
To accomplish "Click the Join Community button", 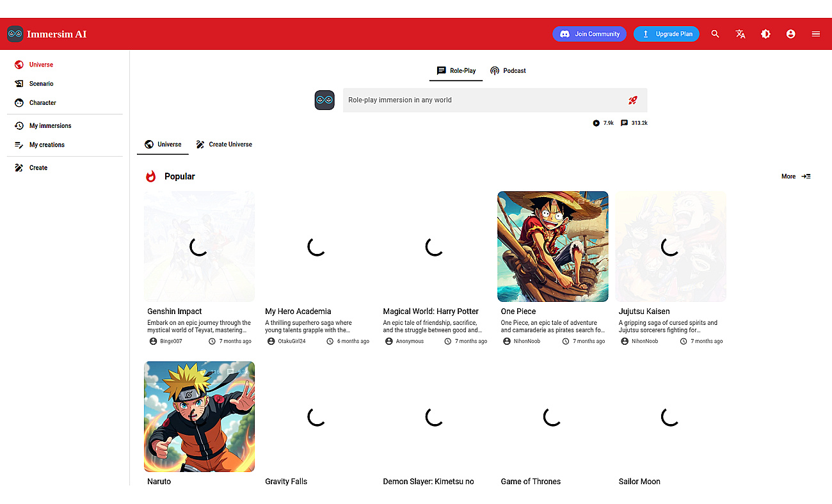I will pyautogui.click(x=589, y=34).
